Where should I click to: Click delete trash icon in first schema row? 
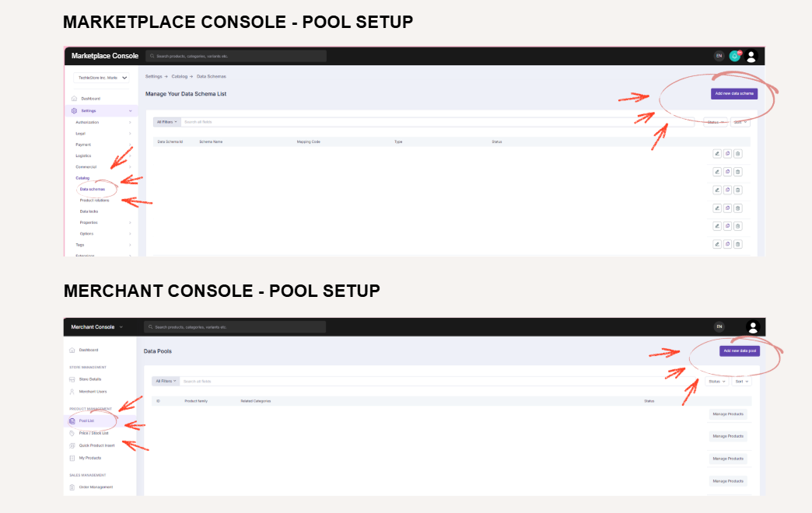pyautogui.click(x=737, y=153)
